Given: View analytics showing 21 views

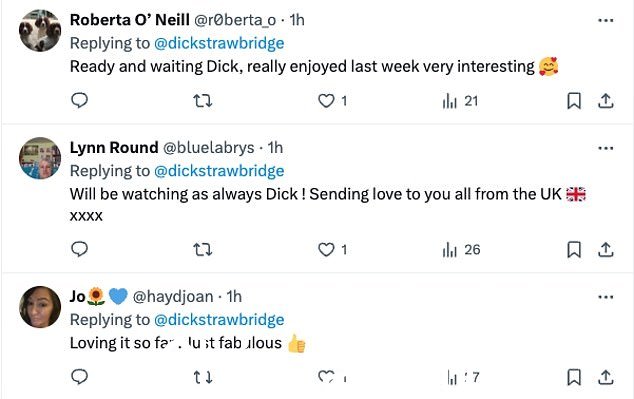Looking at the screenshot, I should pos(460,101).
